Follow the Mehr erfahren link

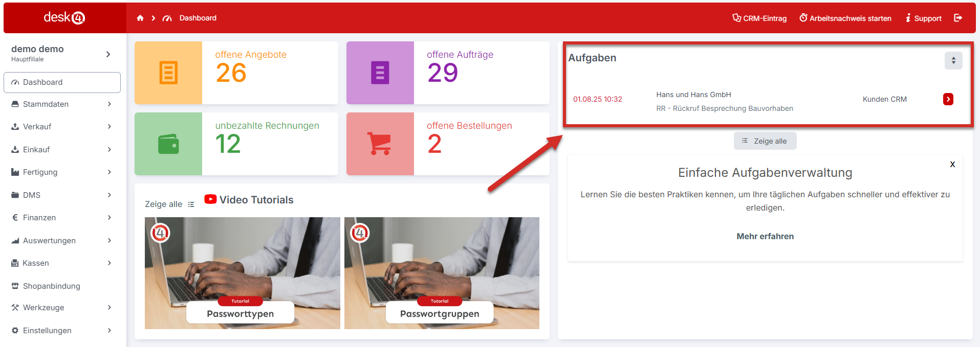point(765,236)
